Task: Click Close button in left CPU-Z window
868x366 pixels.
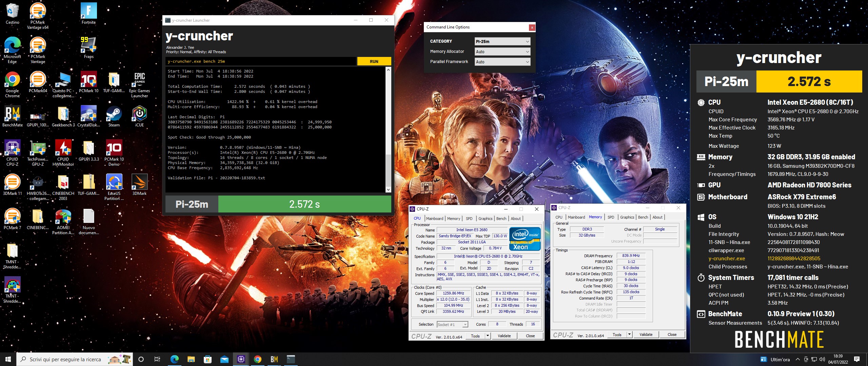Action: [x=530, y=336]
